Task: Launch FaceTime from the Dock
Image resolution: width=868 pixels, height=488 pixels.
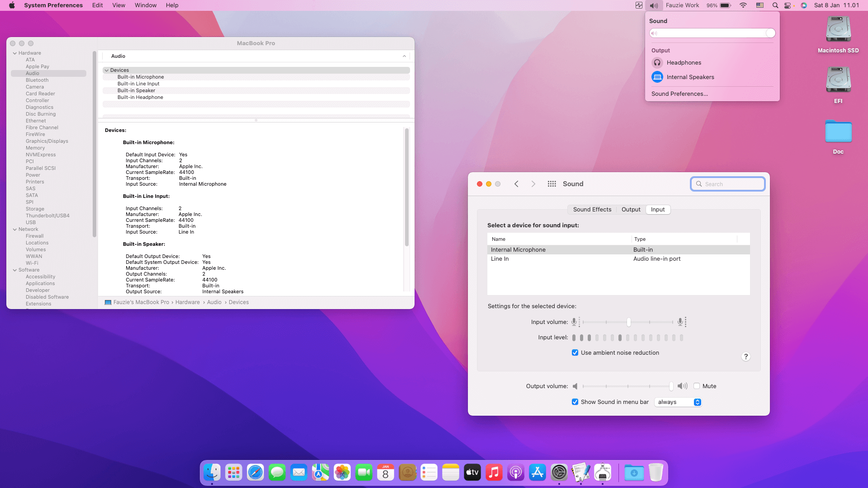Action: click(364, 473)
